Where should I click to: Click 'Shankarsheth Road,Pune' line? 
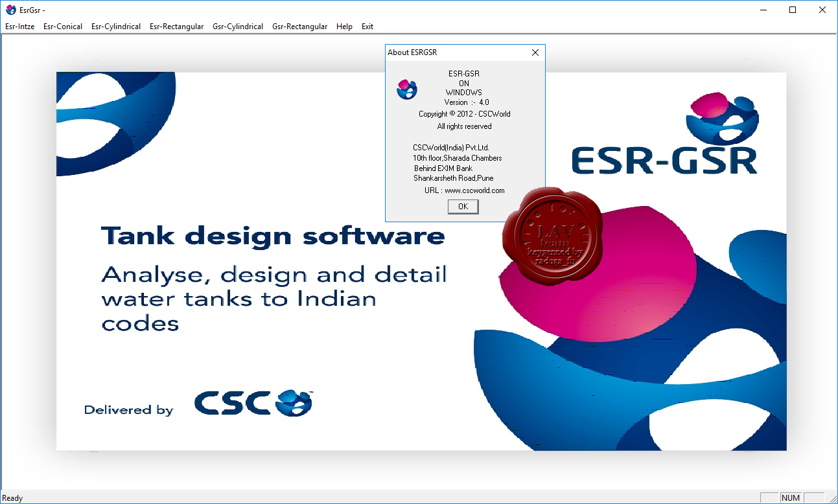454,178
